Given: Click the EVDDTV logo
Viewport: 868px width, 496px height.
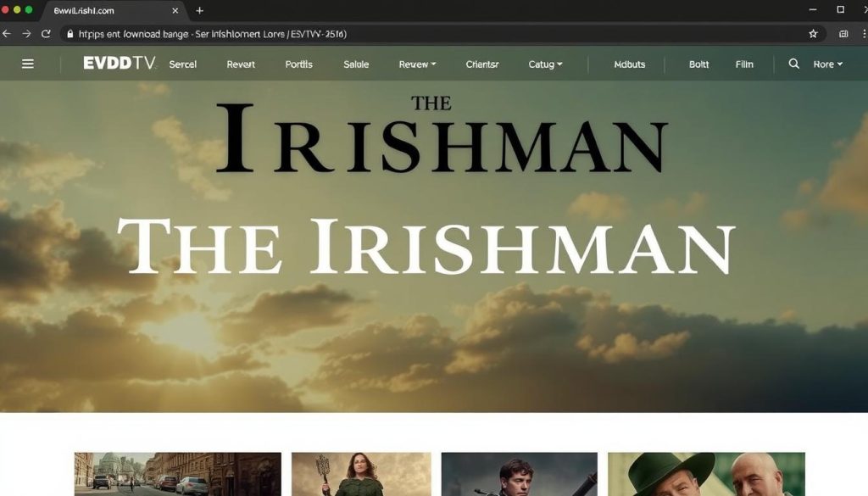Looking at the screenshot, I should pos(119,64).
